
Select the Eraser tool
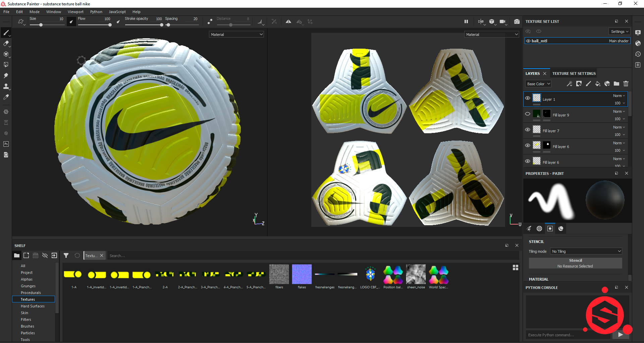point(6,43)
